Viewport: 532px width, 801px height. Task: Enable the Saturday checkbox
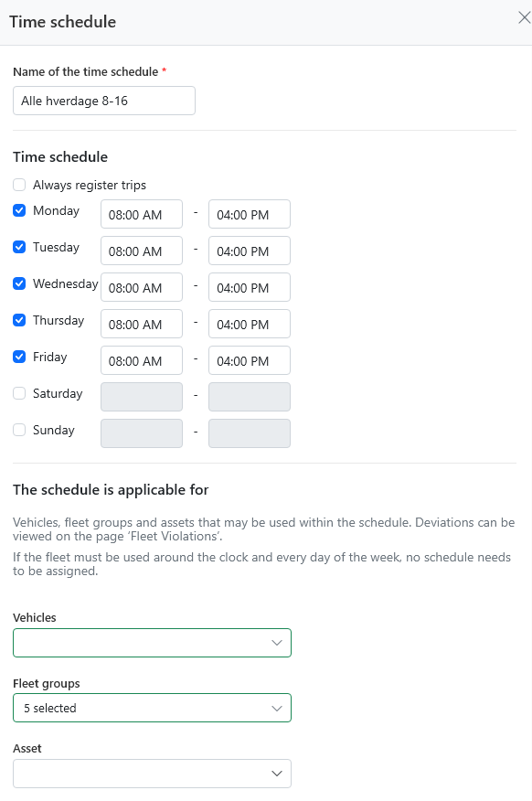[x=19, y=393]
